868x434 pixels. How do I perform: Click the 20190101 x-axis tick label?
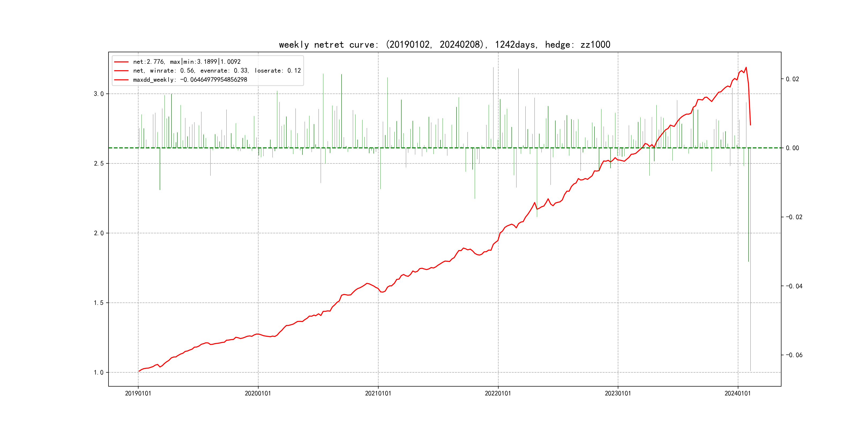click(138, 394)
